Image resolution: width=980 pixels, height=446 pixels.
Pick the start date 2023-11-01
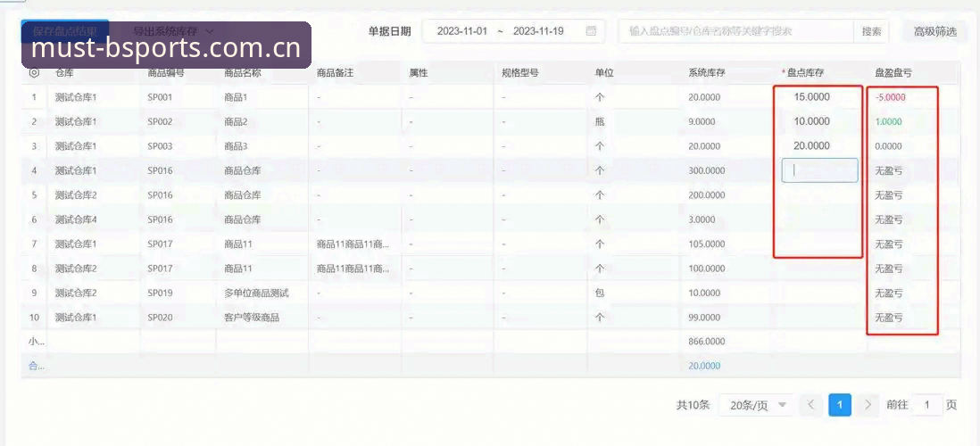[x=461, y=31]
